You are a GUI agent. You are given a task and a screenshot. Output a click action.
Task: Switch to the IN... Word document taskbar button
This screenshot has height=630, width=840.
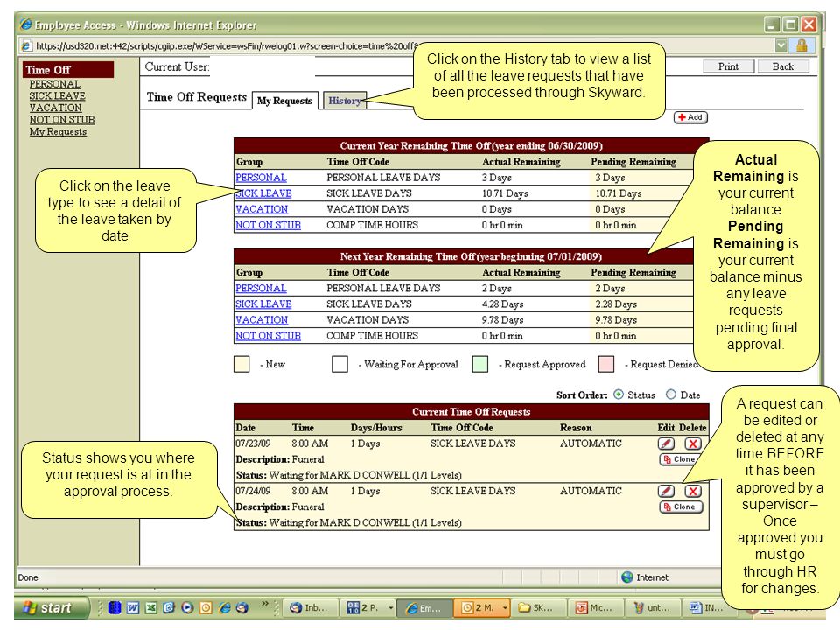pos(708,607)
